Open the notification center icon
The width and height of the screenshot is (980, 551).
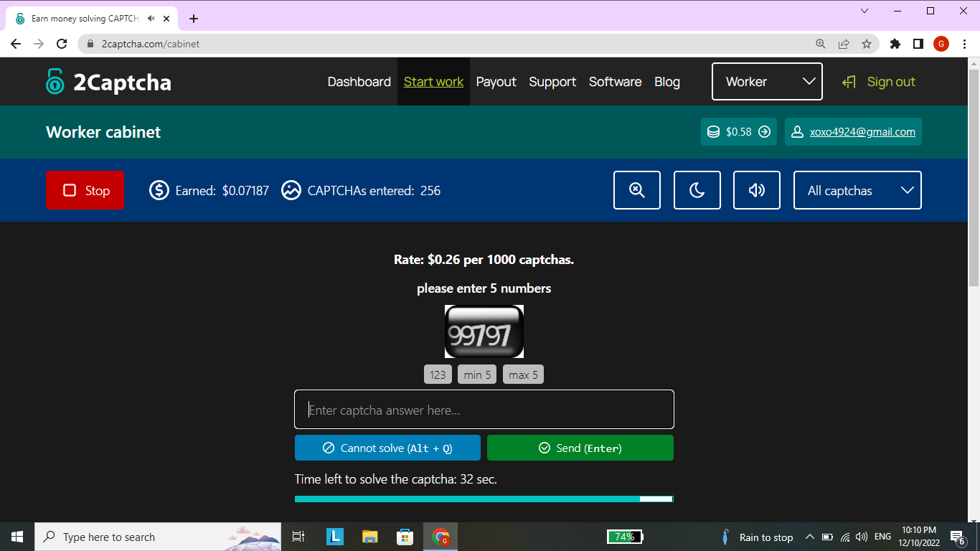click(958, 537)
